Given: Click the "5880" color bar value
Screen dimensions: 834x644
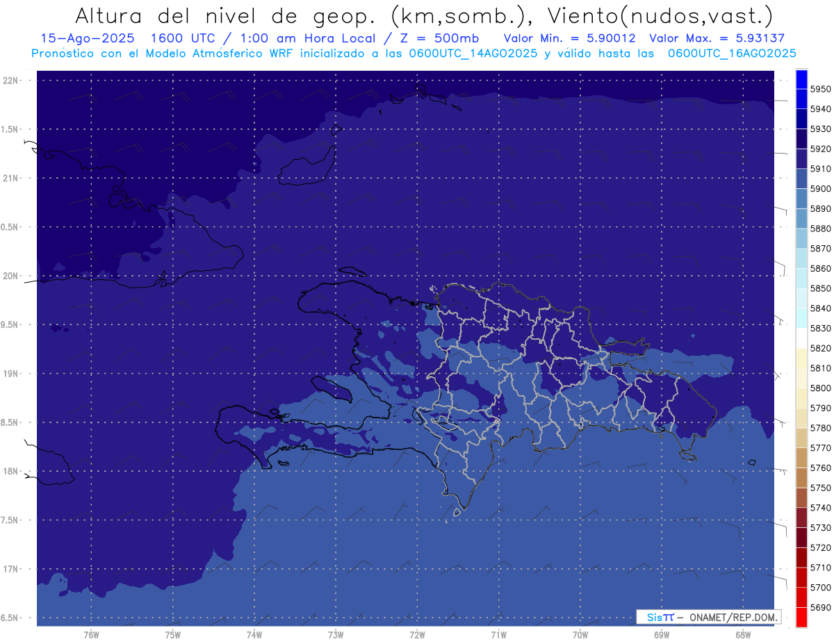Looking at the screenshot, I should 820,229.
